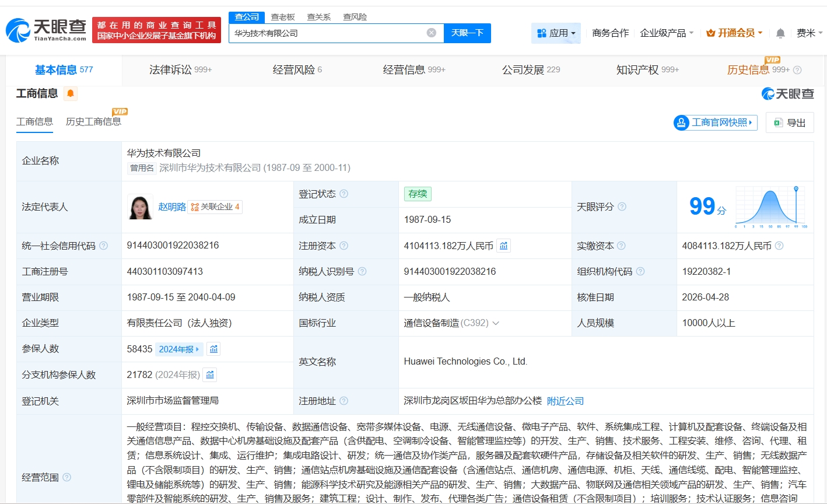Click the former name 深圳市华为技术有限公司
This screenshot has height=504, width=827.
click(x=210, y=168)
